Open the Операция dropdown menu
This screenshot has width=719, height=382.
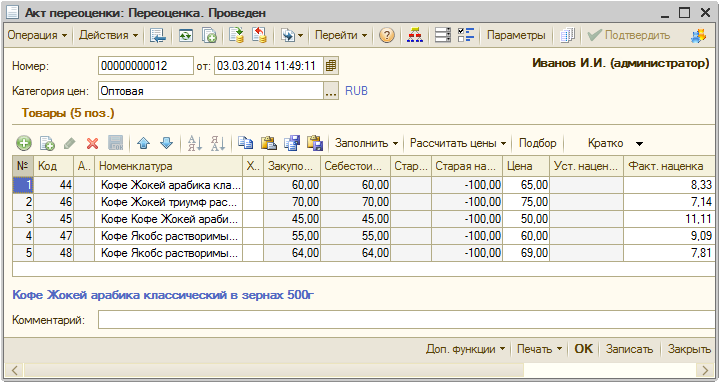coord(37,35)
